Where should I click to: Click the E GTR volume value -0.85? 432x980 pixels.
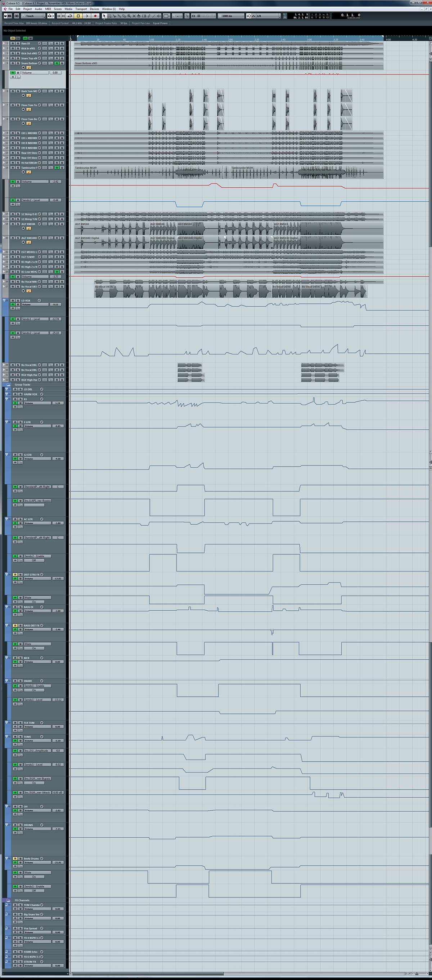pos(58,426)
